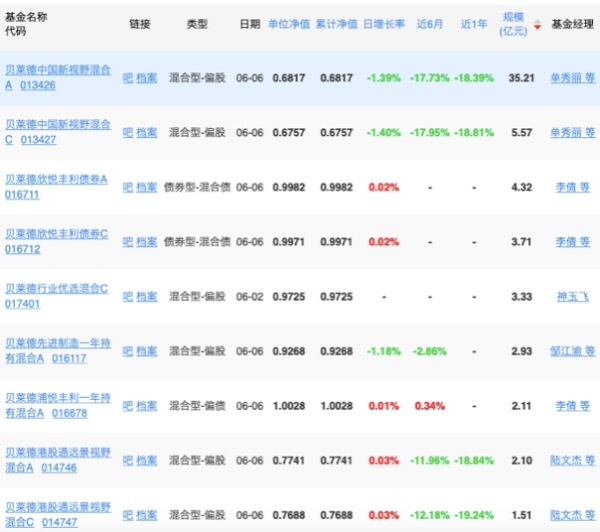Screen dimensions: 600x532
Task: Open manager 邹江渝 等 link
Action: (x=573, y=351)
